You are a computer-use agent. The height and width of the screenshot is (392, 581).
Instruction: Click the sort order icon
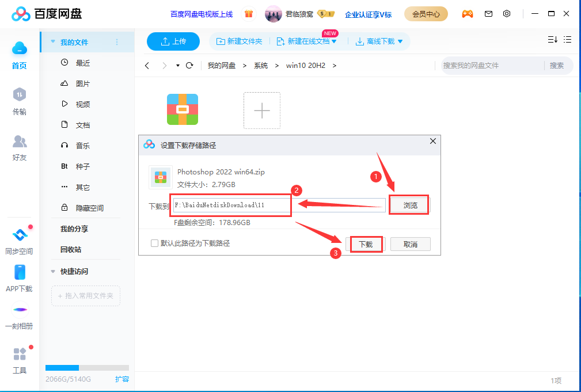tap(552, 40)
